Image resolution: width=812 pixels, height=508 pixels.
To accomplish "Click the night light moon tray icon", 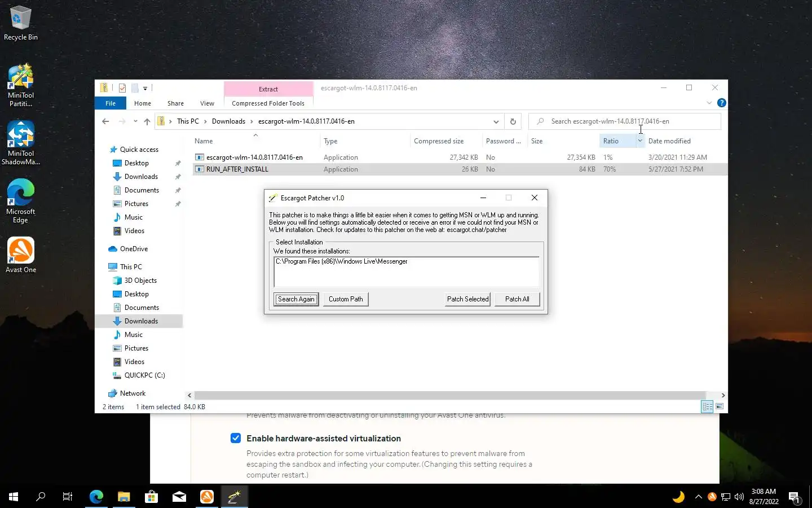I will point(678,497).
